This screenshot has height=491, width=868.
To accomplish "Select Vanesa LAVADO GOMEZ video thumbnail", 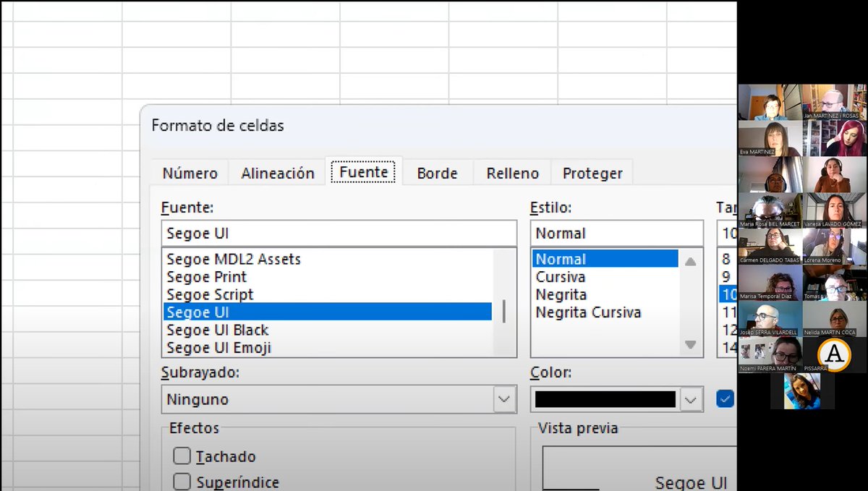I will click(x=834, y=210).
